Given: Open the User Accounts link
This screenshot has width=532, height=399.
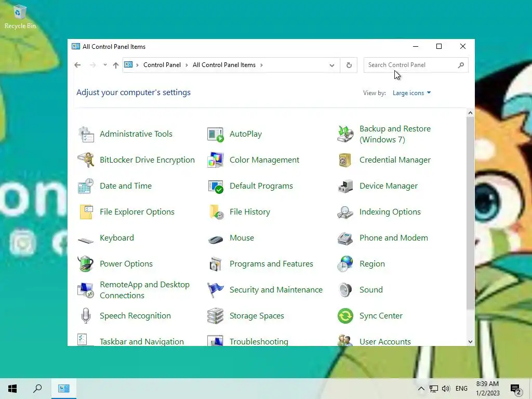Looking at the screenshot, I should 385,342.
